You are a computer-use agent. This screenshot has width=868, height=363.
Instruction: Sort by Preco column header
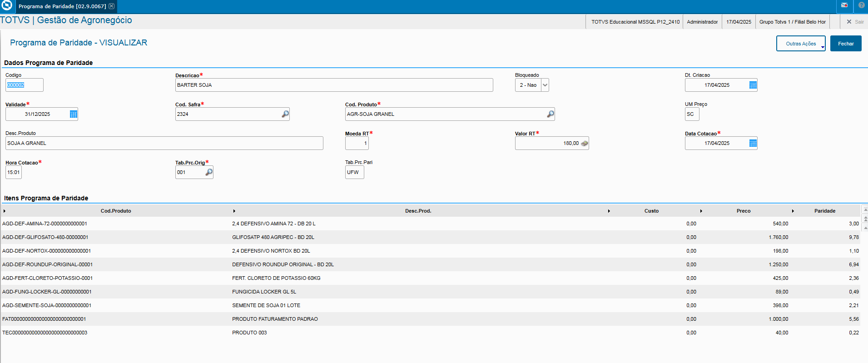pos(744,211)
